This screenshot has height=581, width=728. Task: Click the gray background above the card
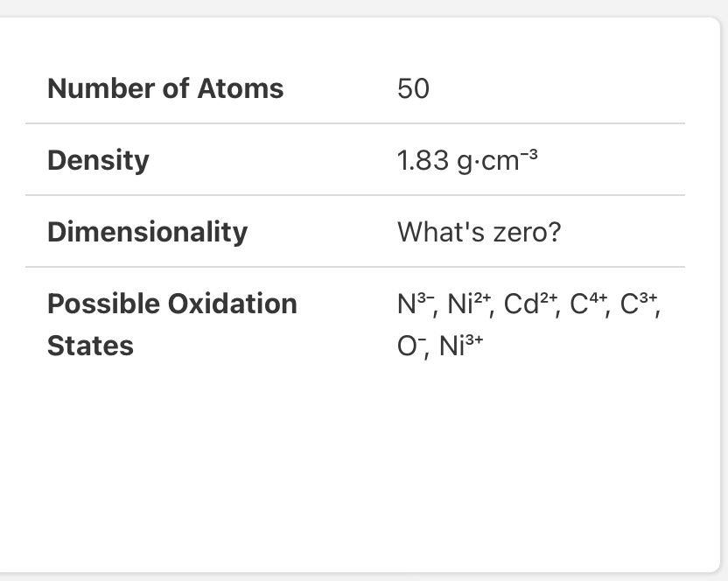click(364, 8)
